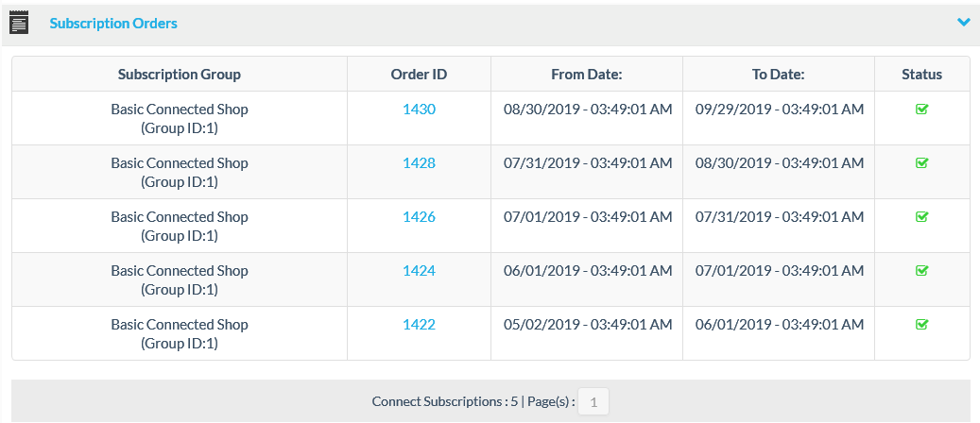Click status check icon for order 1430

[922, 110]
